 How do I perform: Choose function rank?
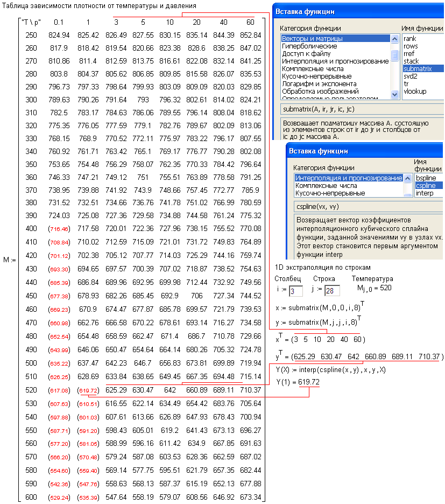tap(409, 39)
